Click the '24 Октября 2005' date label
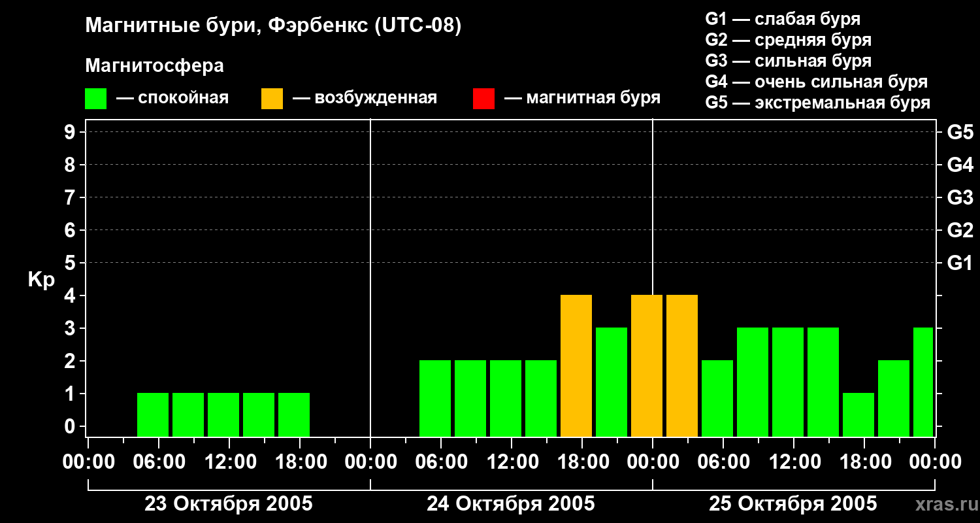980x523 pixels. (x=511, y=504)
